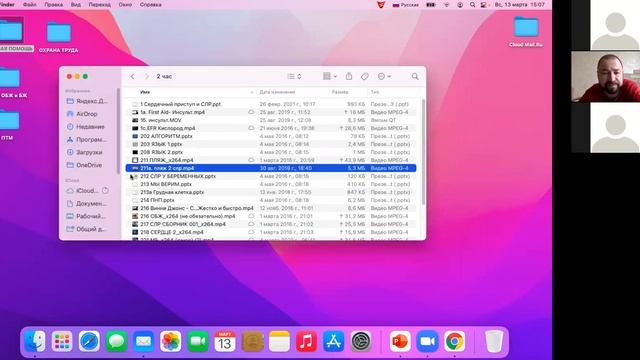The width and height of the screenshot is (640, 360).
Task: Select file 217 СЛР СБОРНИК 001_x264.mp4
Action: 271,224
